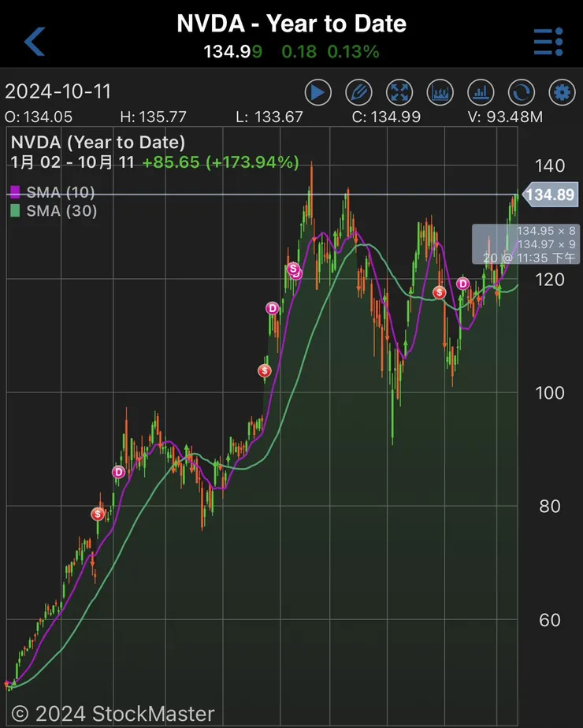Tap the $ earnings marker near price 104
This screenshot has width=583, height=728.
click(x=265, y=370)
